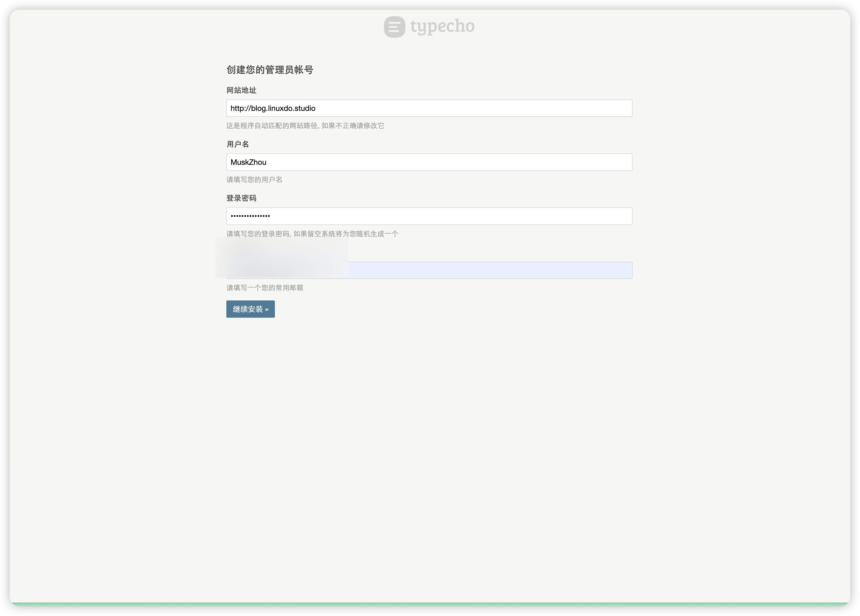This screenshot has width=860, height=616.
Task: Click the typecho wordmark text
Action: click(x=442, y=26)
